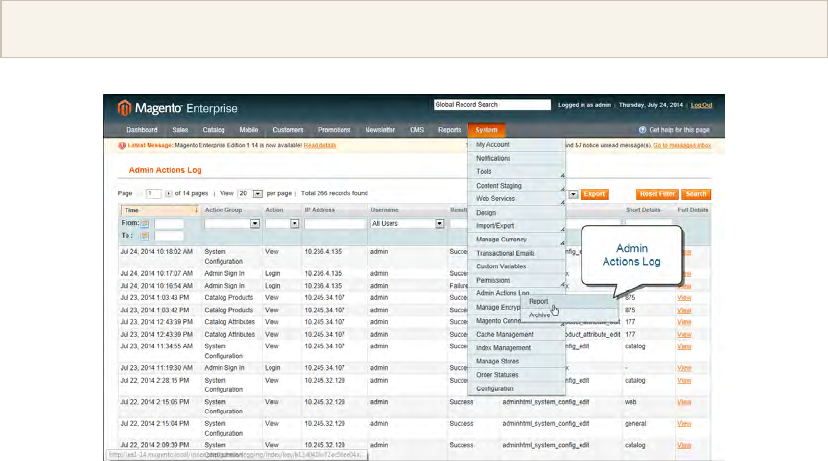Click the System menu tab
The image size is (828, 461).
click(486, 130)
